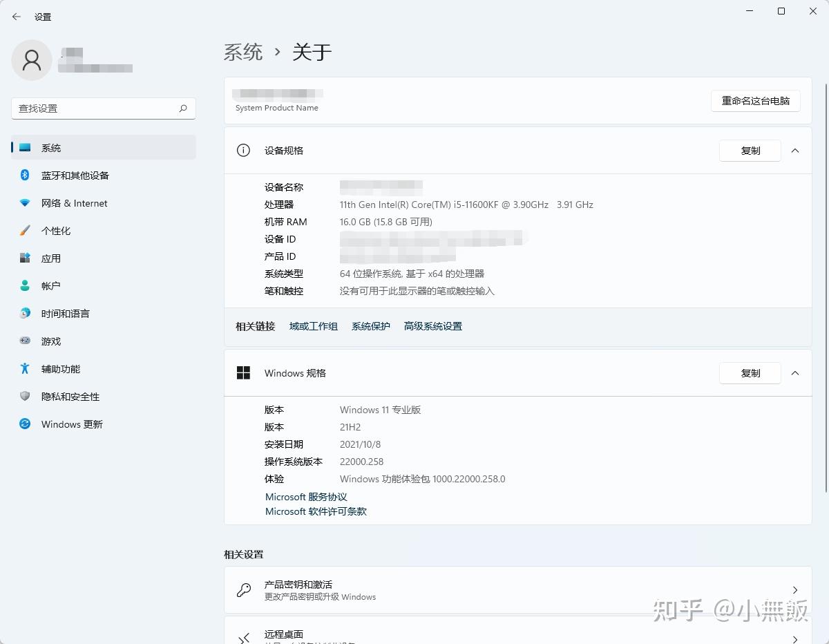Click the 帐户 person icon
This screenshot has width=829, height=644.
pos(23,285)
